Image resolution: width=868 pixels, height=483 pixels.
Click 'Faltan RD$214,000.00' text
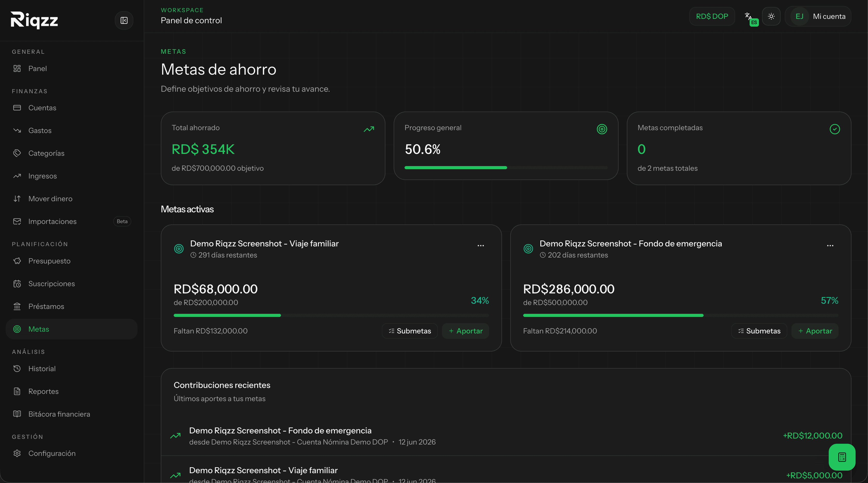click(x=560, y=331)
